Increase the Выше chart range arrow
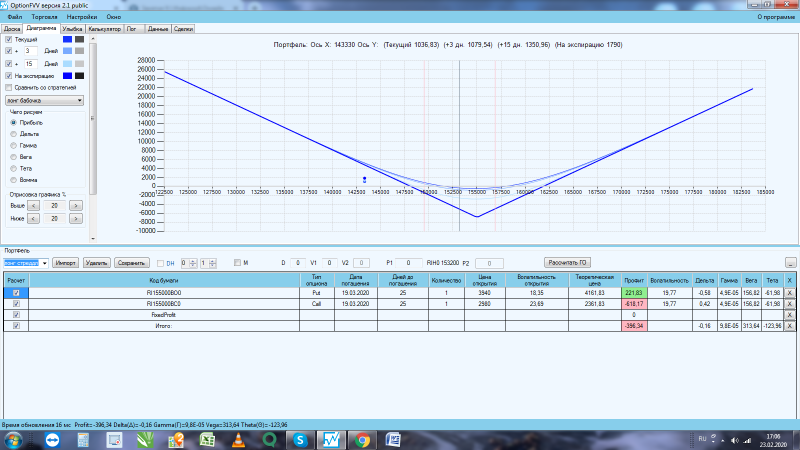This screenshot has width=800, height=450. pyautogui.click(x=76, y=206)
